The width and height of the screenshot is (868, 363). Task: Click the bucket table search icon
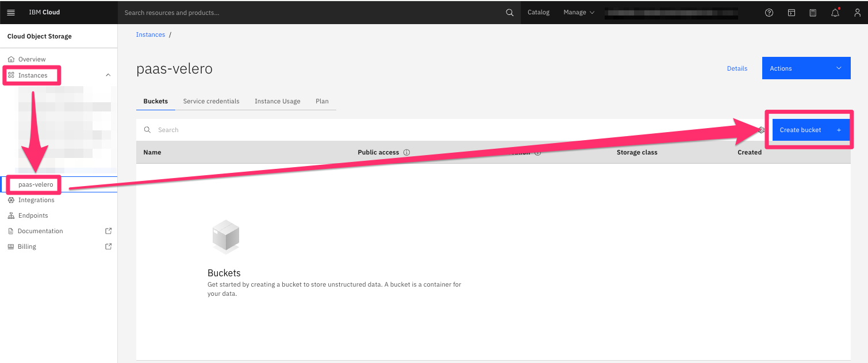coord(148,130)
